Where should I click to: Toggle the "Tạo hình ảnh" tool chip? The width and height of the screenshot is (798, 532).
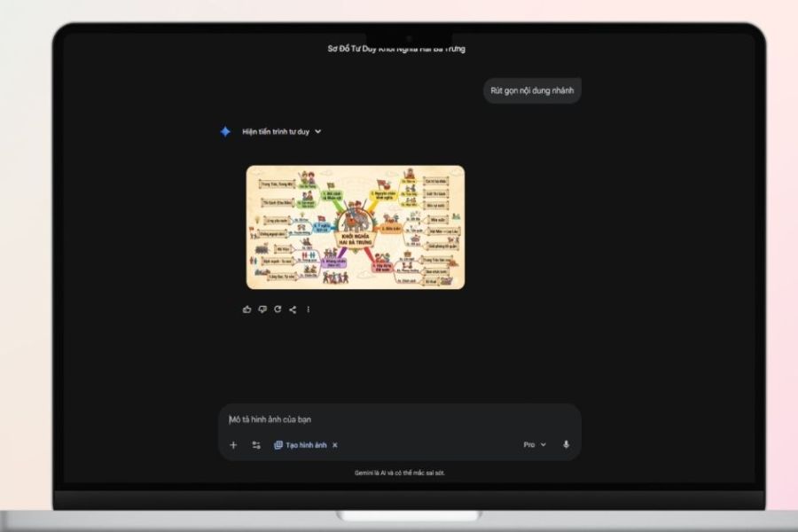pos(300,445)
